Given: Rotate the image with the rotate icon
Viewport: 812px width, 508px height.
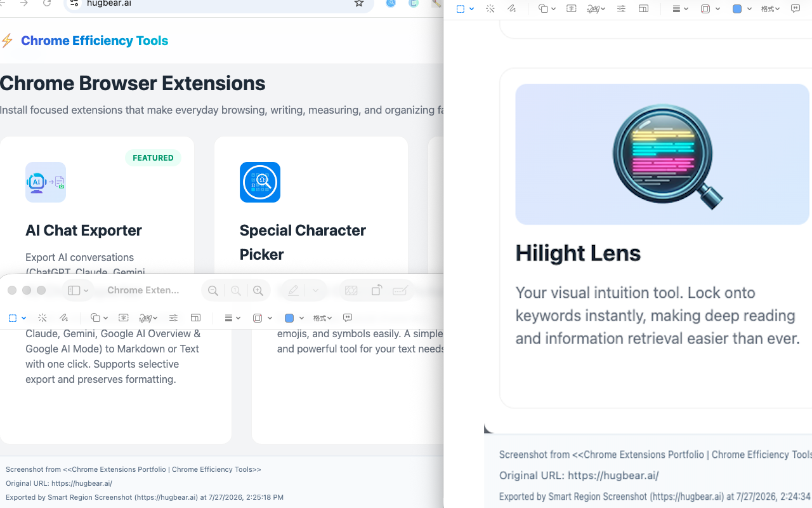Looking at the screenshot, I should pos(376,290).
